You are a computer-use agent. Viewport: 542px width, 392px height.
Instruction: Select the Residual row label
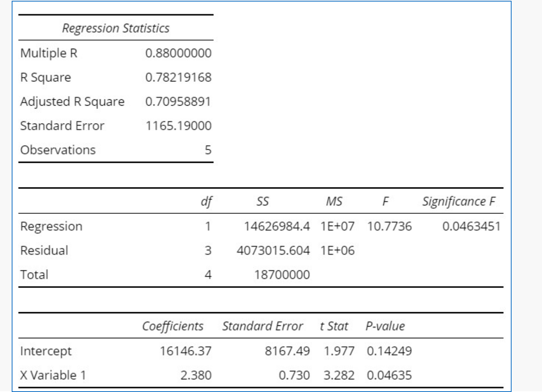(44, 250)
